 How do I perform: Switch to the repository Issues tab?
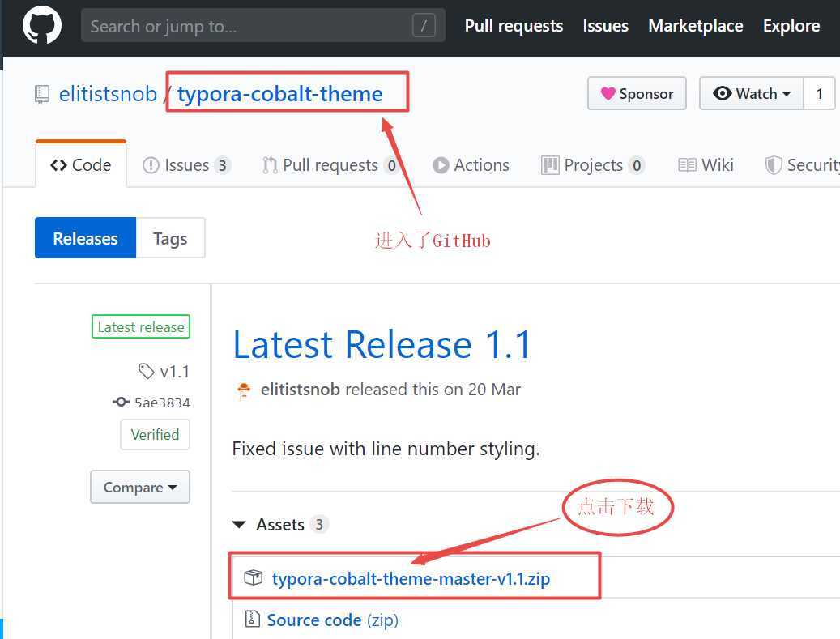tap(186, 165)
